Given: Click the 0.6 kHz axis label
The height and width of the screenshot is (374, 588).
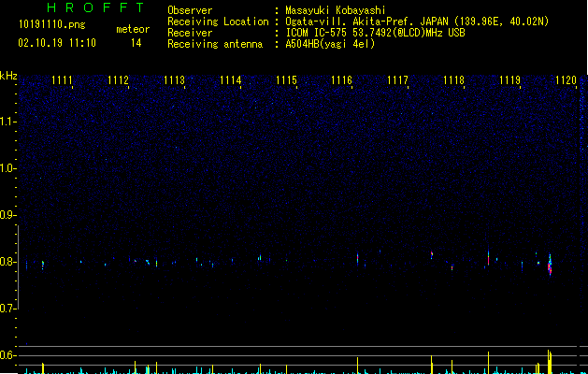Looking at the screenshot, I should 8,355.
